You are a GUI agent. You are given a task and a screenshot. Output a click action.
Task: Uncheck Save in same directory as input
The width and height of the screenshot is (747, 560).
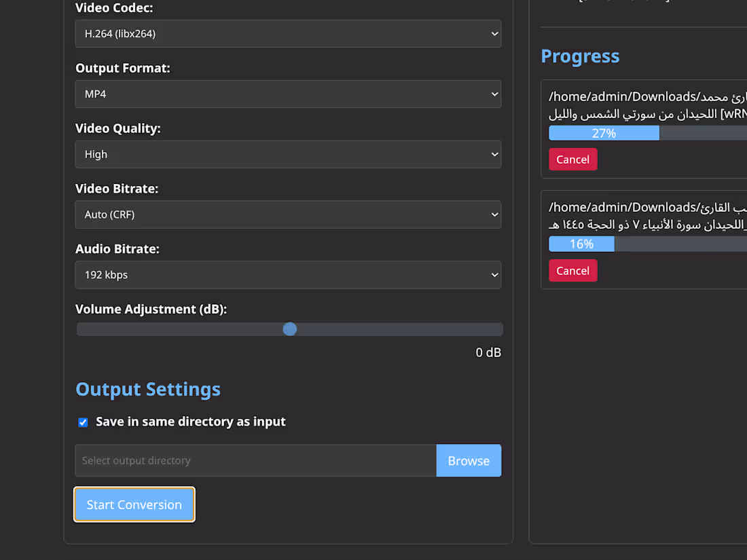(x=82, y=422)
